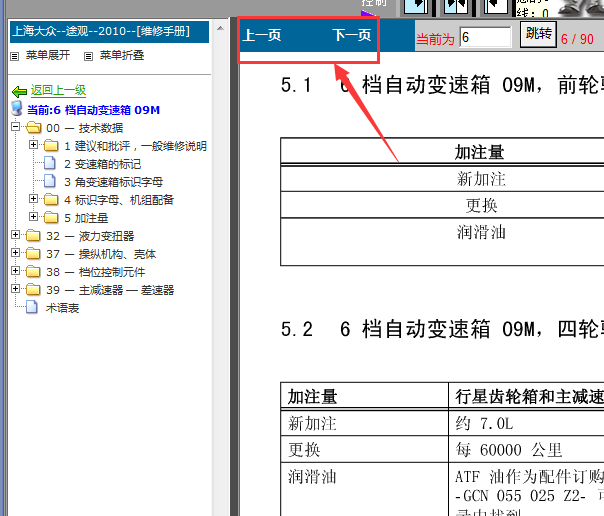Click page icon of 2 变速箱的标记
This screenshot has width=604, height=516.
(x=49, y=163)
